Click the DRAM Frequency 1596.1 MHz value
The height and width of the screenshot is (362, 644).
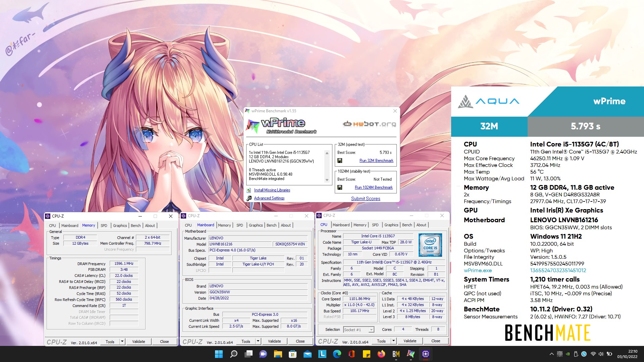click(x=124, y=263)
